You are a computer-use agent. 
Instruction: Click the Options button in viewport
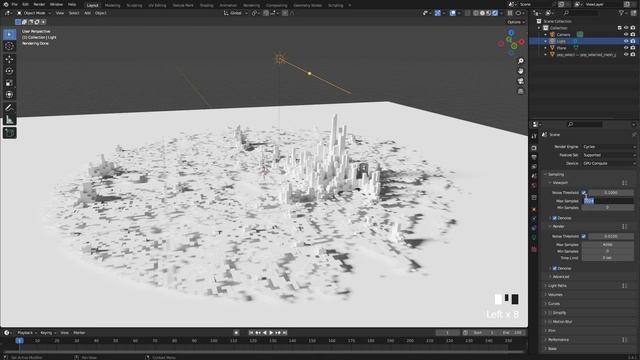click(x=516, y=22)
